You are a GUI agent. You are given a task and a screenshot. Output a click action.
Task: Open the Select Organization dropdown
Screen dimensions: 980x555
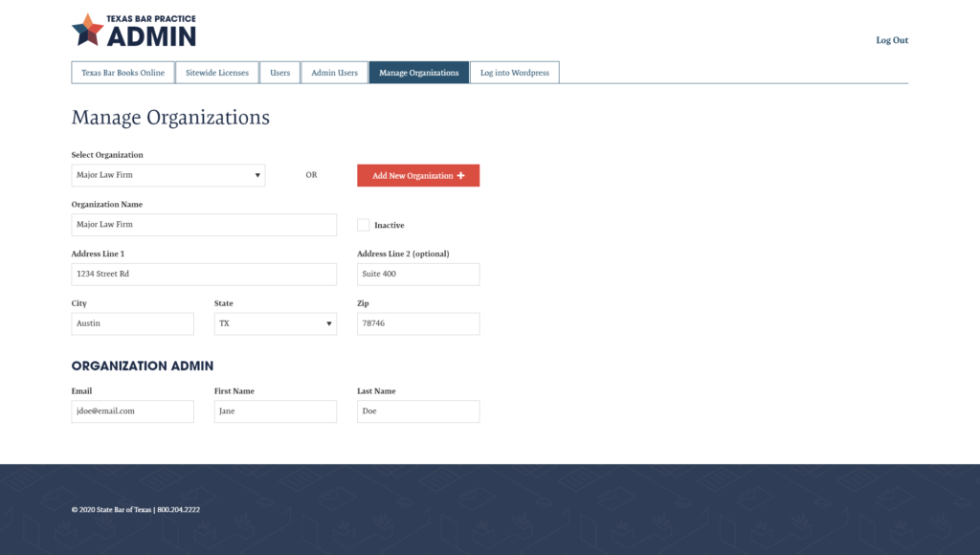[x=167, y=175]
